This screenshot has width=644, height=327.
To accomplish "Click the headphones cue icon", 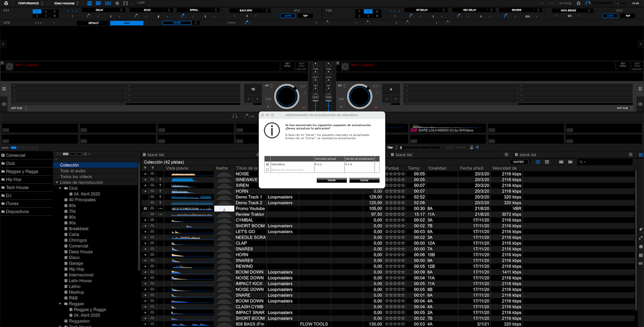I will coord(235,116).
